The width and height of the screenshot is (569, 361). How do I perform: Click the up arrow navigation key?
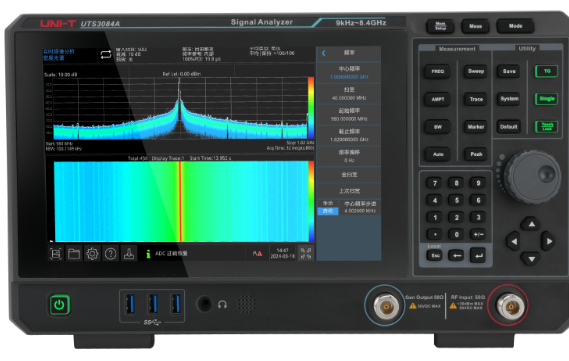[531, 224]
